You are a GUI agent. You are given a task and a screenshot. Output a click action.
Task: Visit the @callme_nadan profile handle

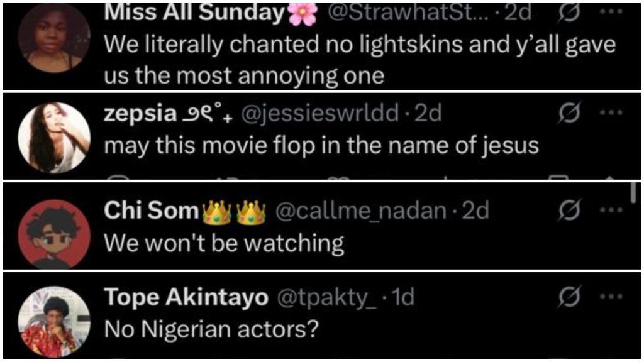361,212
